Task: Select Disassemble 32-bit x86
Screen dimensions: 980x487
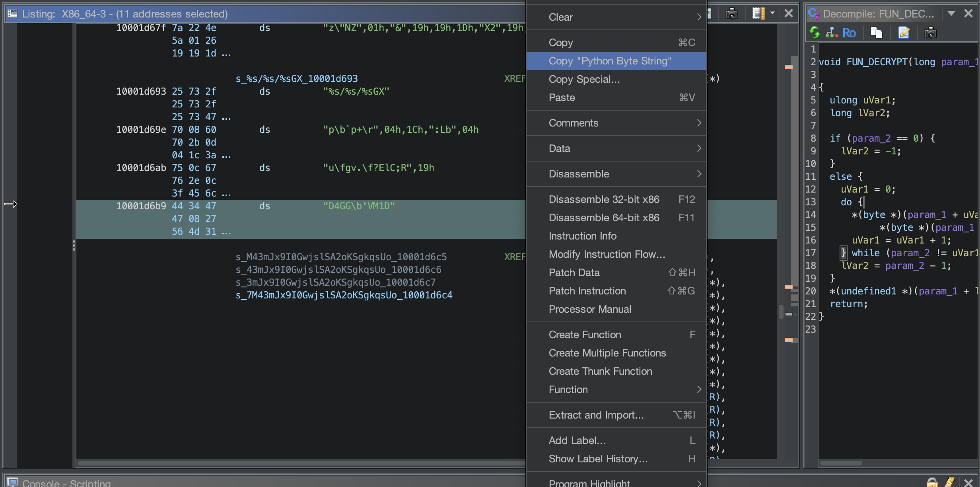Action: [616, 199]
